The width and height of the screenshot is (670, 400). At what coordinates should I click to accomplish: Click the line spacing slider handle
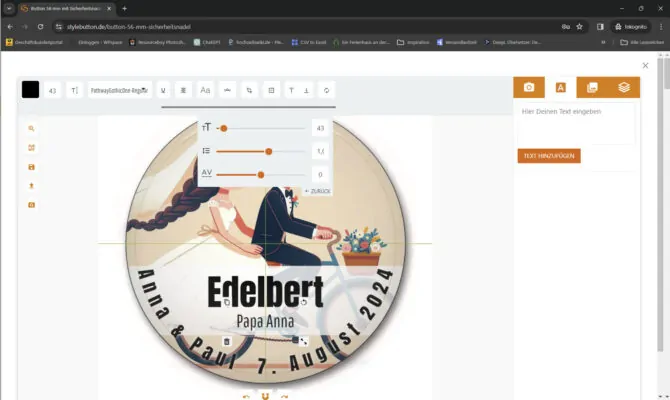pyautogui.click(x=269, y=151)
